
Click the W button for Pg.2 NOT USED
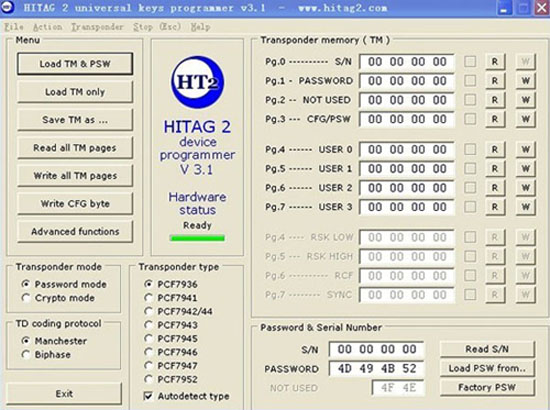click(525, 100)
